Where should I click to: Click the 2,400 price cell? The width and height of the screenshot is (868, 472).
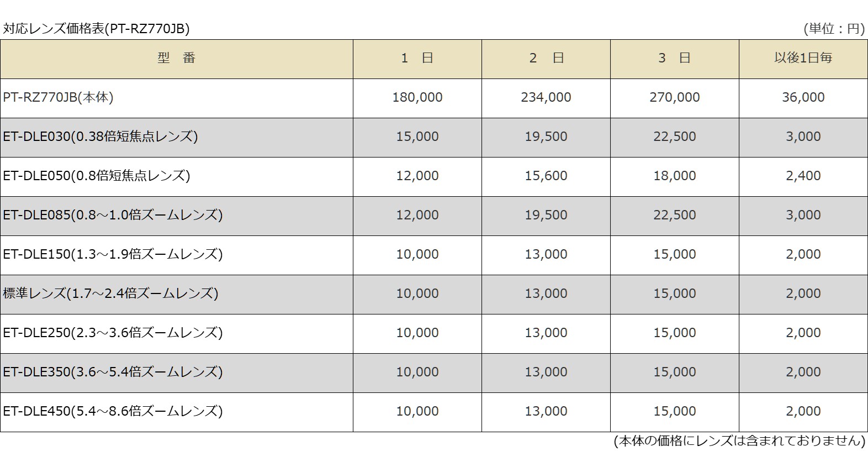(x=803, y=176)
